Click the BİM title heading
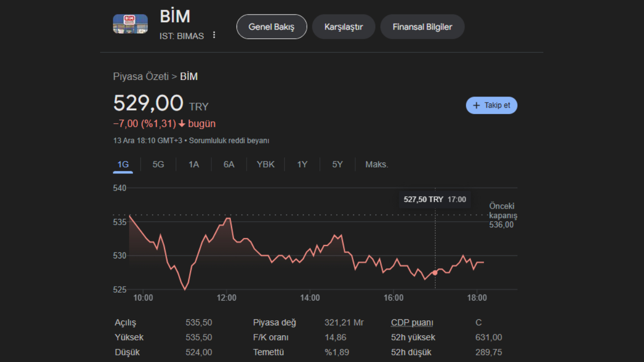This screenshot has height=362, width=644. pyautogui.click(x=175, y=17)
